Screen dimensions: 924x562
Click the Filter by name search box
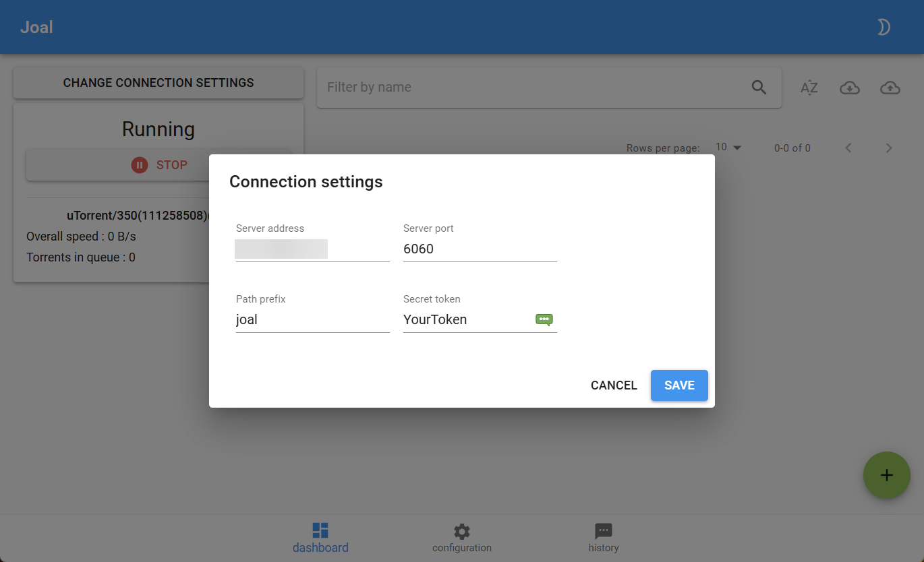(x=533, y=88)
